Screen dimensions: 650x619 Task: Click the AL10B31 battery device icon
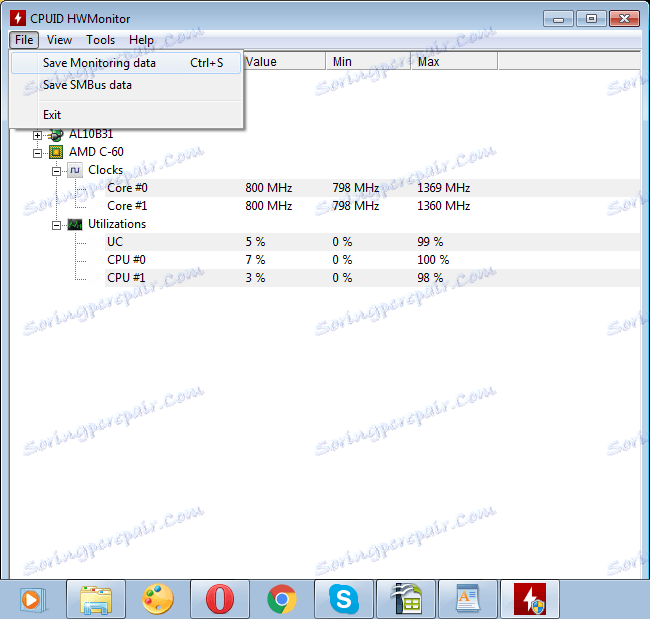click(x=56, y=135)
